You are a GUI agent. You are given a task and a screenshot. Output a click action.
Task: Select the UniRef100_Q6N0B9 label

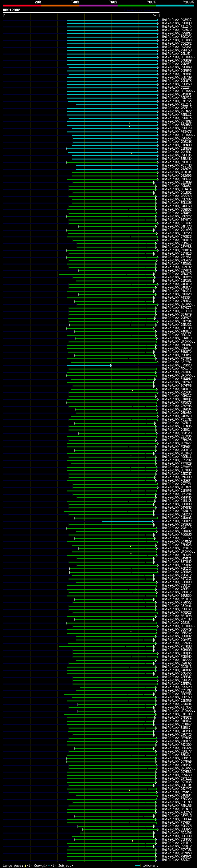tap(176, 413)
